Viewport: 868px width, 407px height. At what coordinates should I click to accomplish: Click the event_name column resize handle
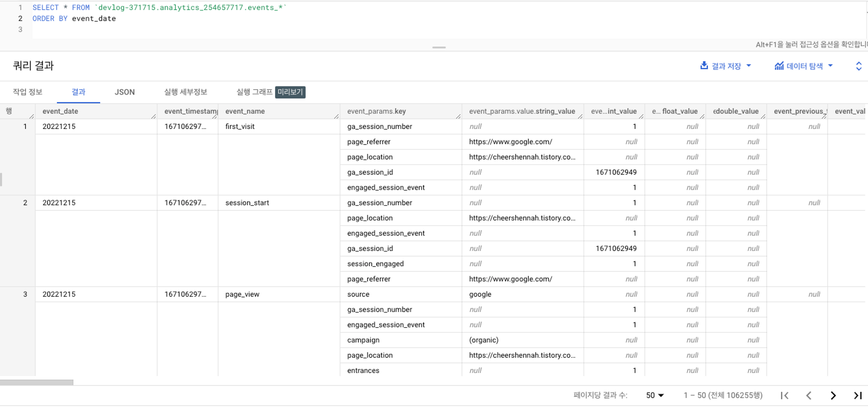[336, 116]
